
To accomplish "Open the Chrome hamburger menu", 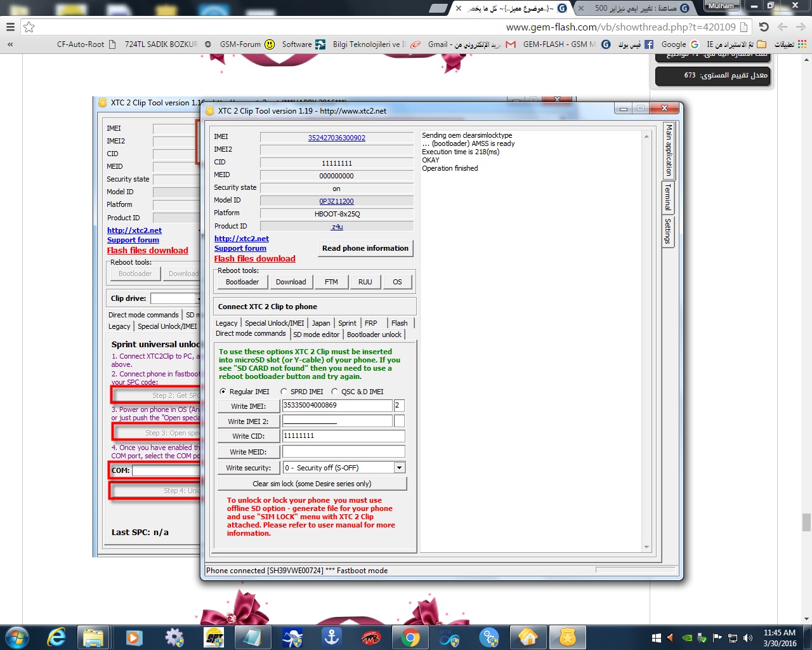I will point(10,27).
